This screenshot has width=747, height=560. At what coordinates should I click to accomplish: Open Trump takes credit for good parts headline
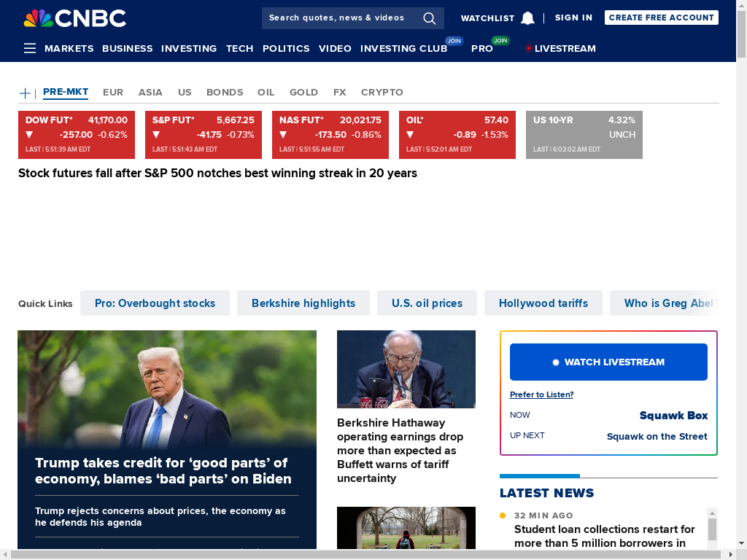pyautogui.click(x=163, y=470)
